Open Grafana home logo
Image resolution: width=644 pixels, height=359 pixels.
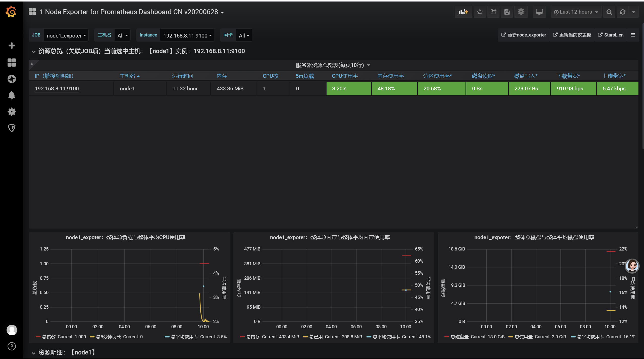tap(11, 12)
